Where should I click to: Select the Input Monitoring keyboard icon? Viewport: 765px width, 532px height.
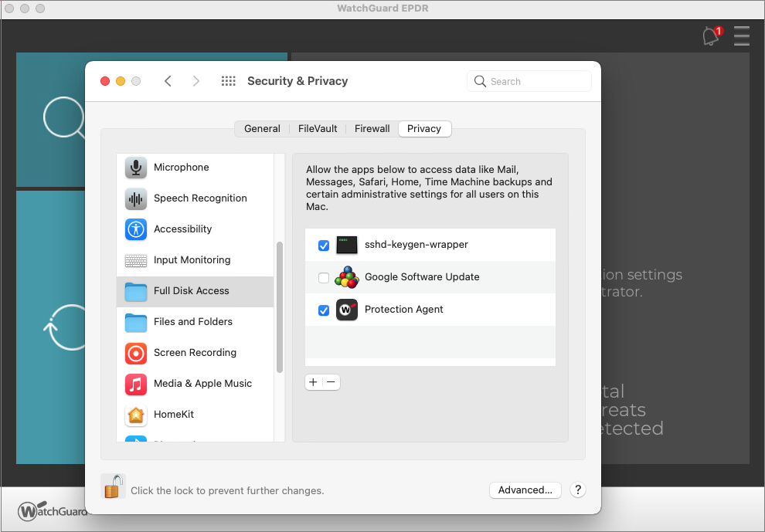[x=135, y=260]
